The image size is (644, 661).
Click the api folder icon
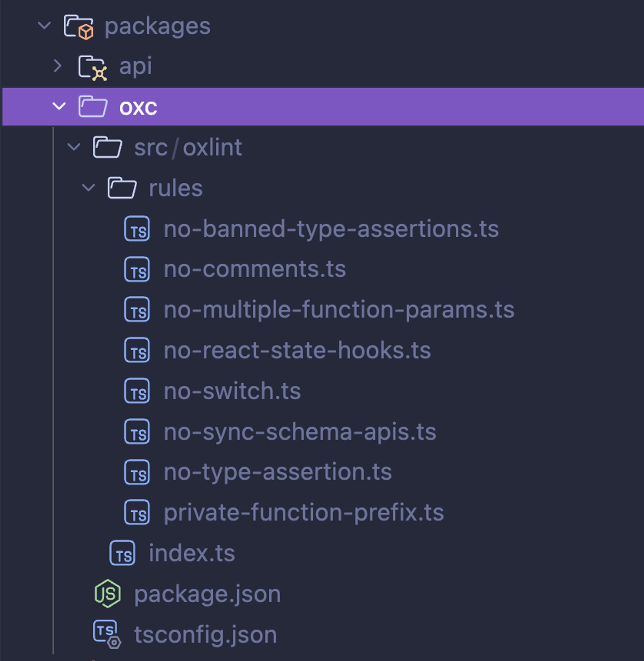pyautogui.click(x=93, y=67)
